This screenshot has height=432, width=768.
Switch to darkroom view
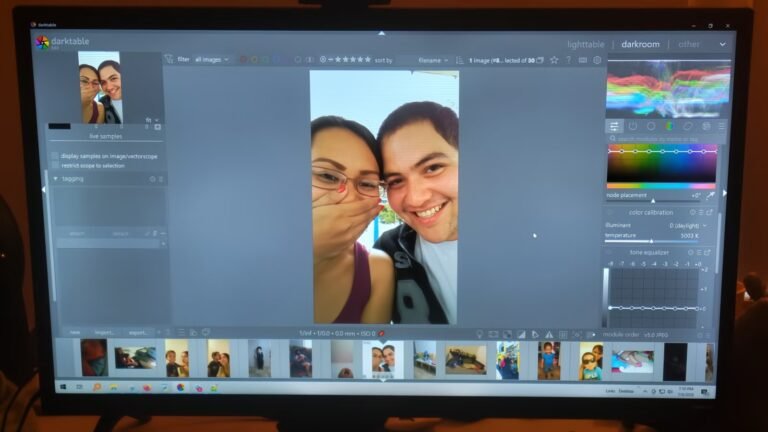click(641, 44)
